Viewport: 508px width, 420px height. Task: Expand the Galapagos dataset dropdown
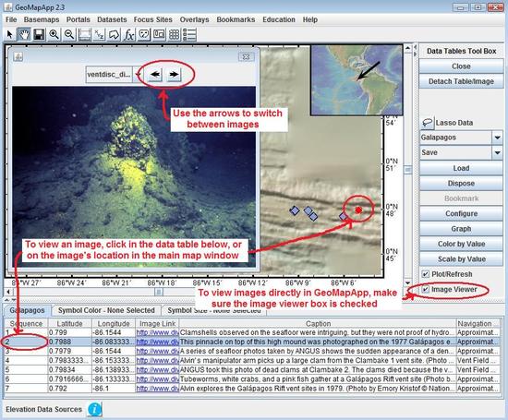[x=497, y=138]
